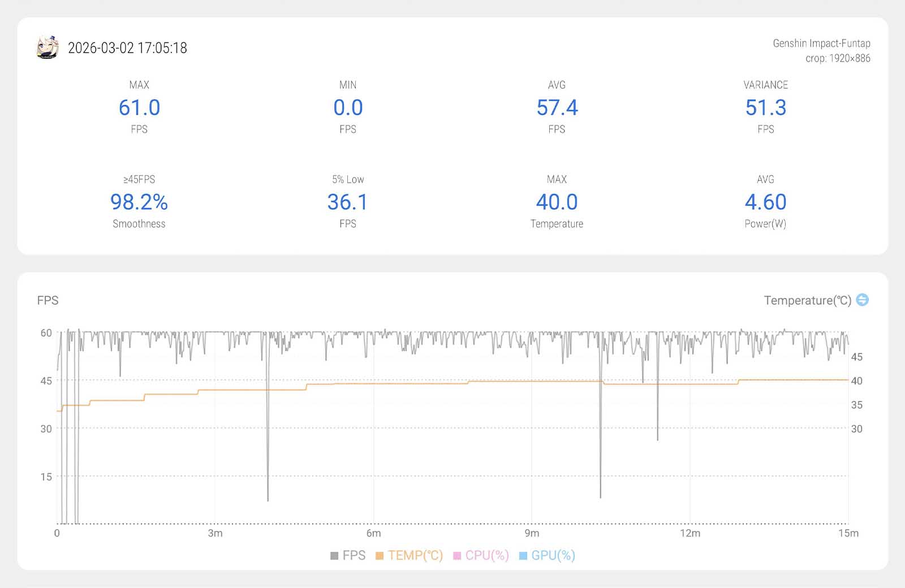905x588 pixels.
Task: Select the VARIANCE 51.3 FPS value
Action: pyautogui.click(x=765, y=107)
